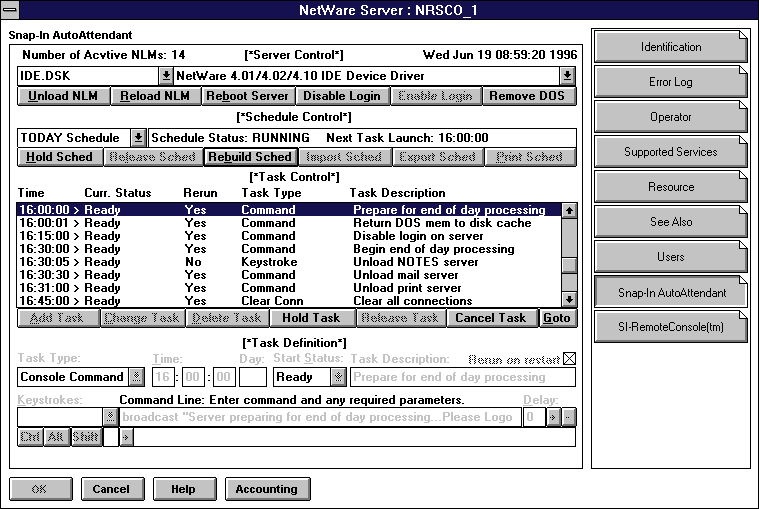Select the Return DOS mem to disk cache task
Screen dimensions: 759x509
(x=289, y=223)
